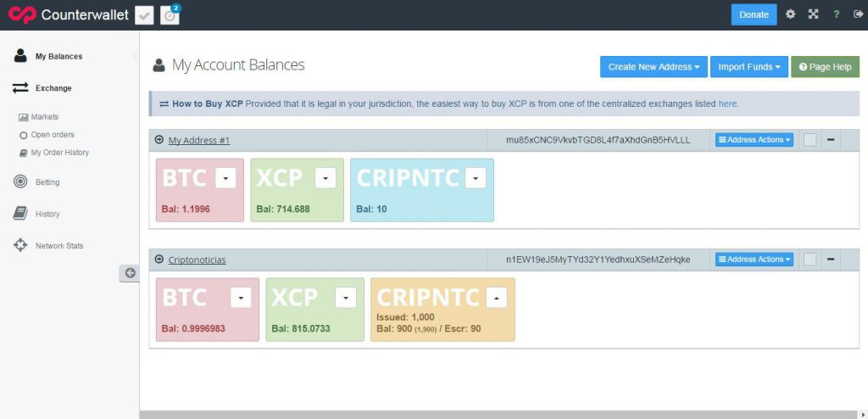Click the My Balances person icon in the sidebar
868x419 pixels.
pos(20,55)
